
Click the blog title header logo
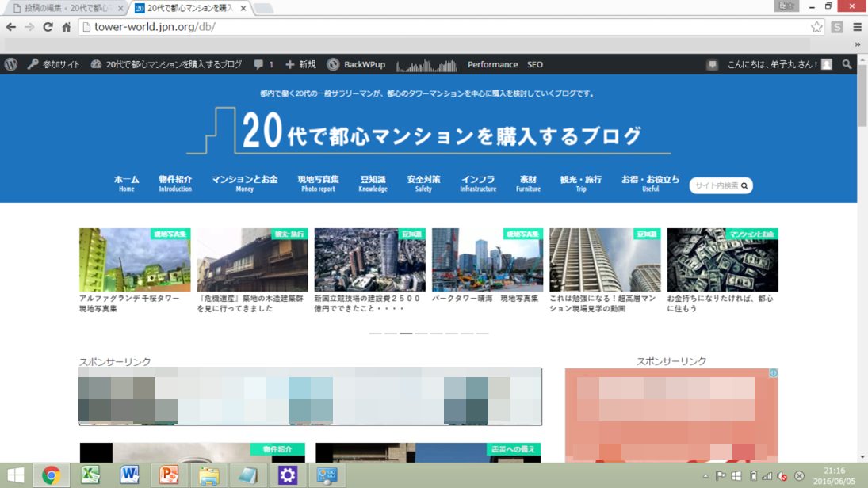428,131
